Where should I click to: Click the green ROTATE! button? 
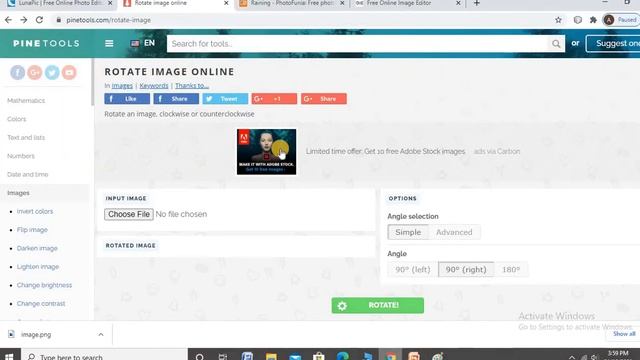pyautogui.click(x=378, y=305)
